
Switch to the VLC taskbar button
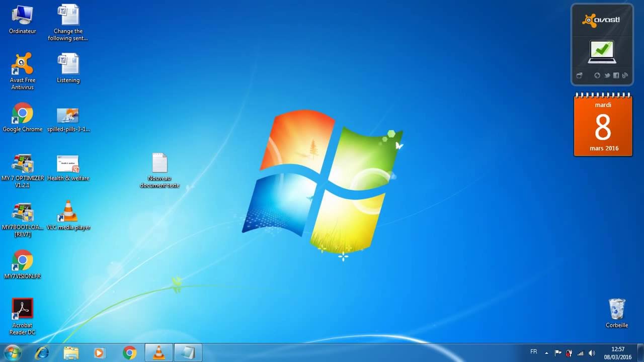158,353
